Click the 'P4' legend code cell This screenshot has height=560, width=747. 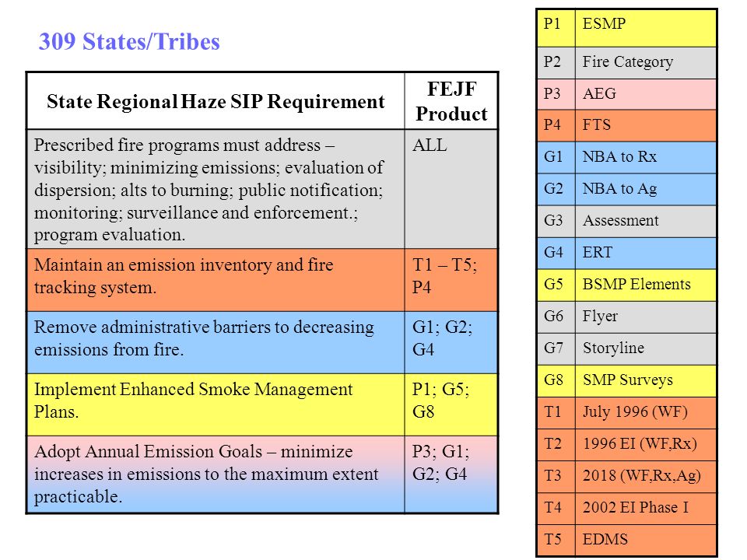556,126
